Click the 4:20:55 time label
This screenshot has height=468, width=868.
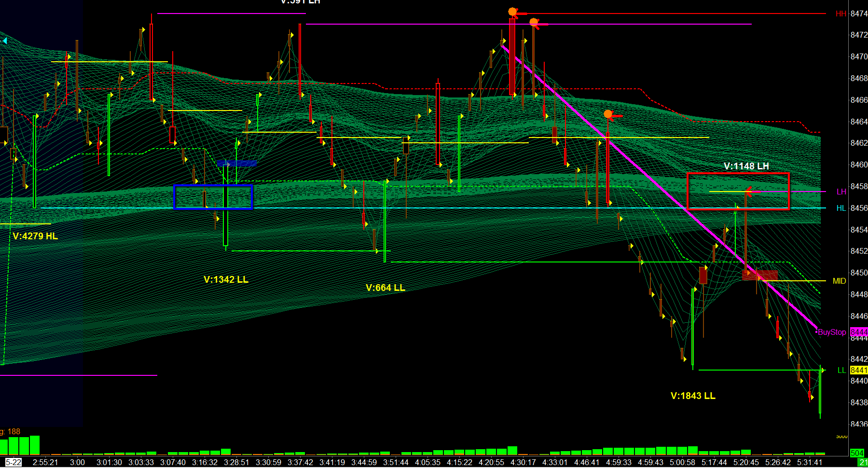click(491, 462)
